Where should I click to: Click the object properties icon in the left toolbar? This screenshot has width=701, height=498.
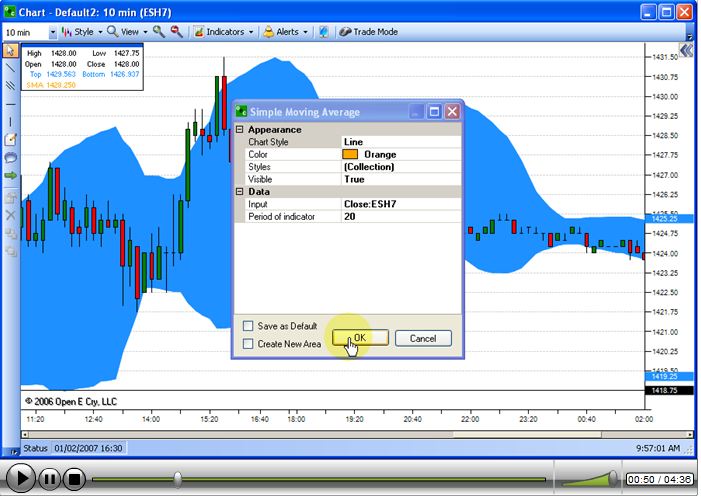coord(10,197)
